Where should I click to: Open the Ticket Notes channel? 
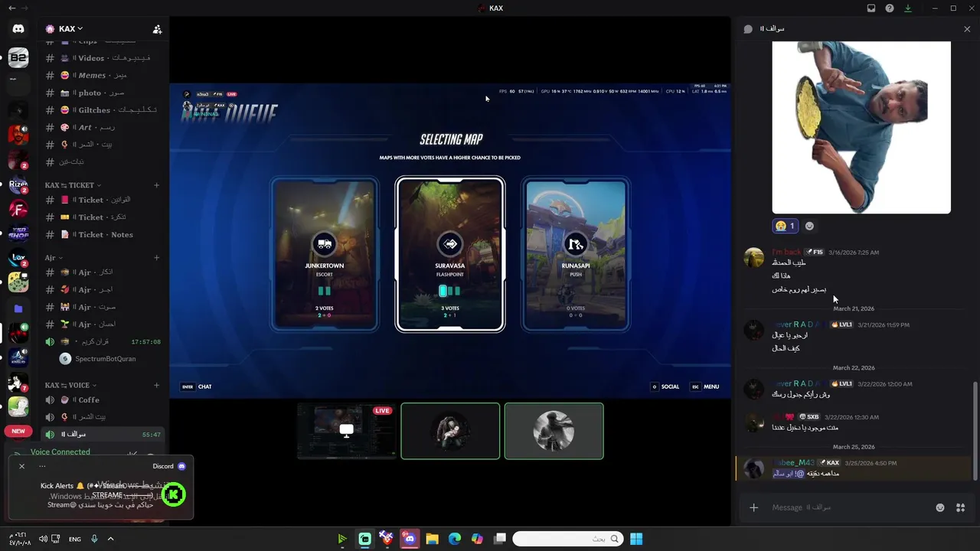point(103,234)
